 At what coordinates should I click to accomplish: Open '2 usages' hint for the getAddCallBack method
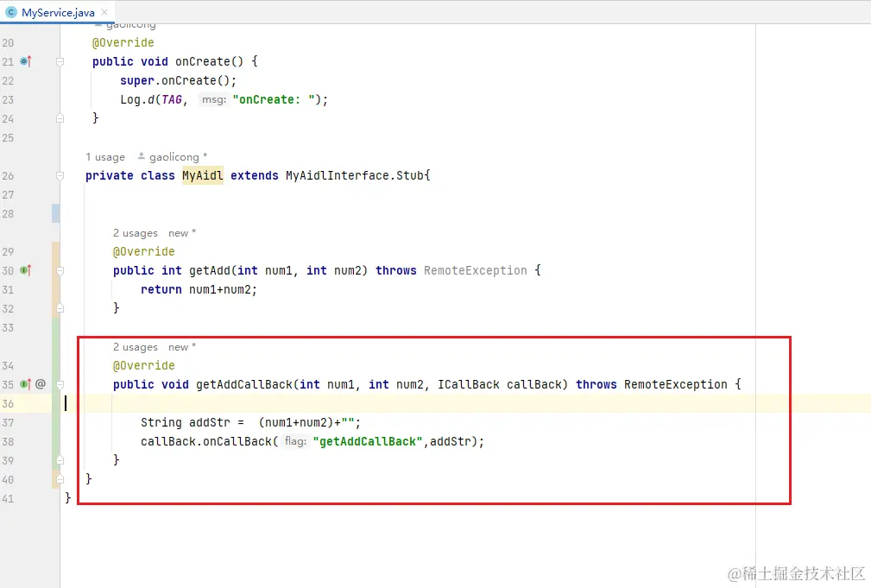pyautogui.click(x=136, y=347)
